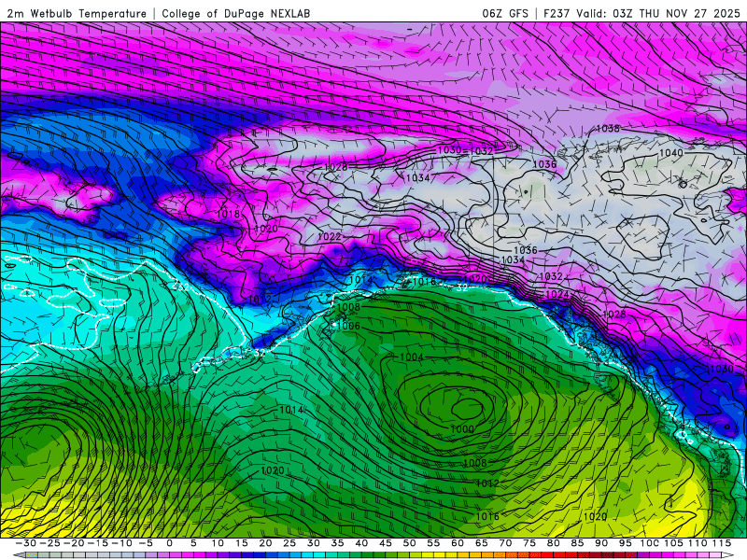Click the 1004 isobar label
Image resolution: width=747 pixels, height=560 pixels.
point(412,357)
